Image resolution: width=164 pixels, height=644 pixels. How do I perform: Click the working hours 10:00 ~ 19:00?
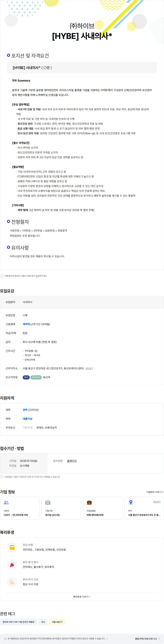[32, 355]
